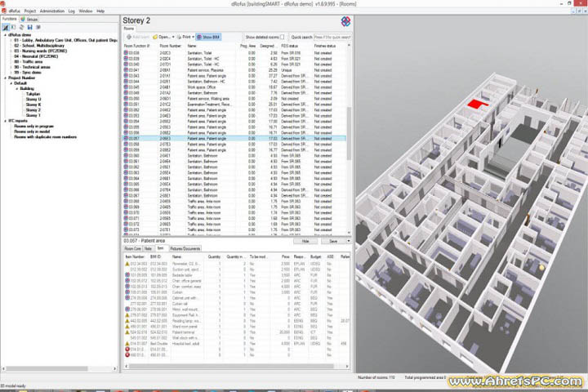Collapse the Default tree node
Viewport: 588px width, 392px height.
pos(11,83)
